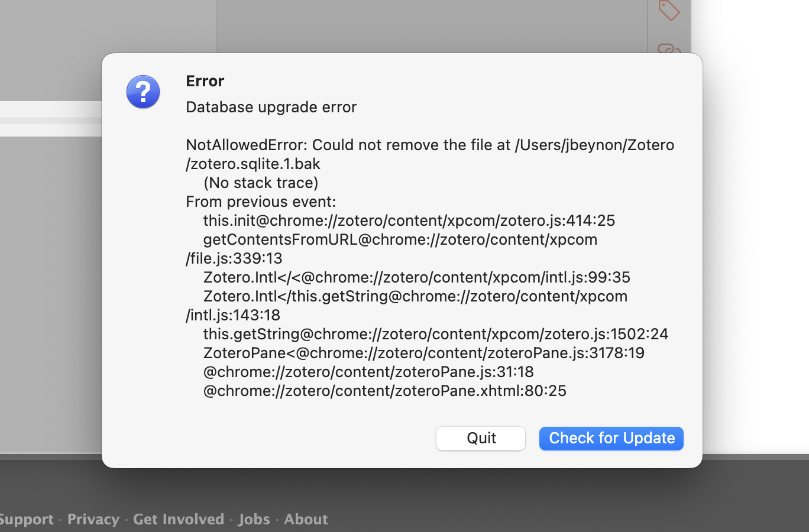Open the Jobs footer link
This screenshot has width=809, height=532.
click(x=254, y=519)
